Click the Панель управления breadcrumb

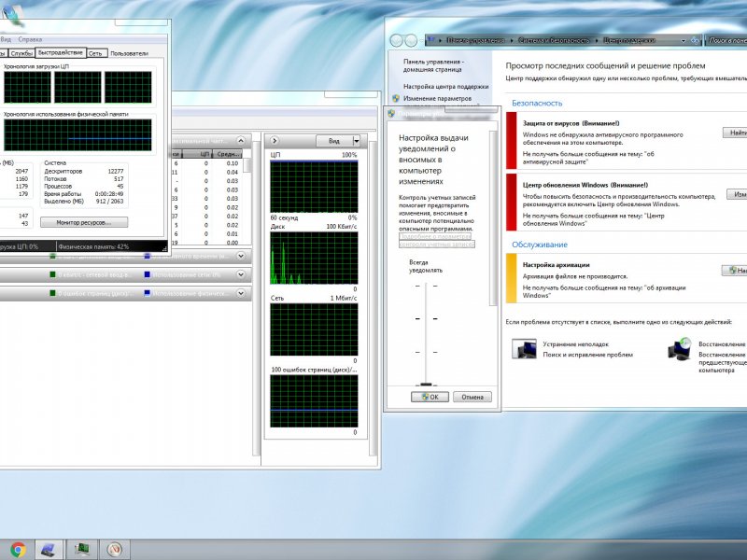(474, 40)
